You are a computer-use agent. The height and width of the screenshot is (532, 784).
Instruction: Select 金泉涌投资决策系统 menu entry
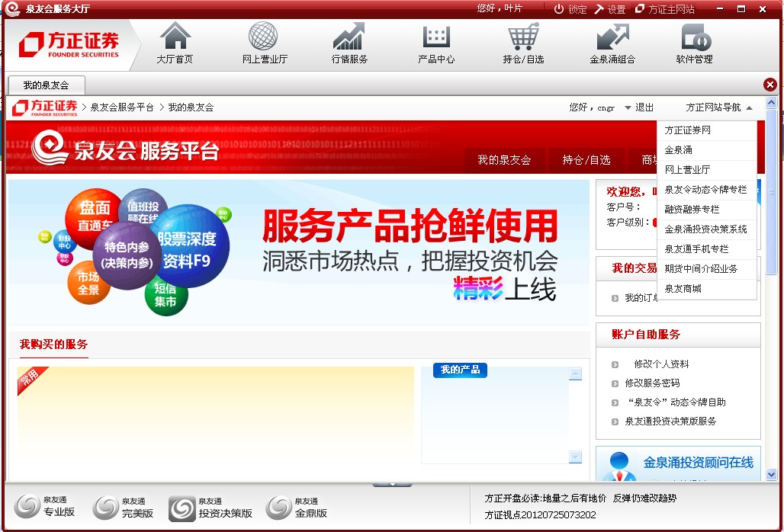[x=706, y=229]
